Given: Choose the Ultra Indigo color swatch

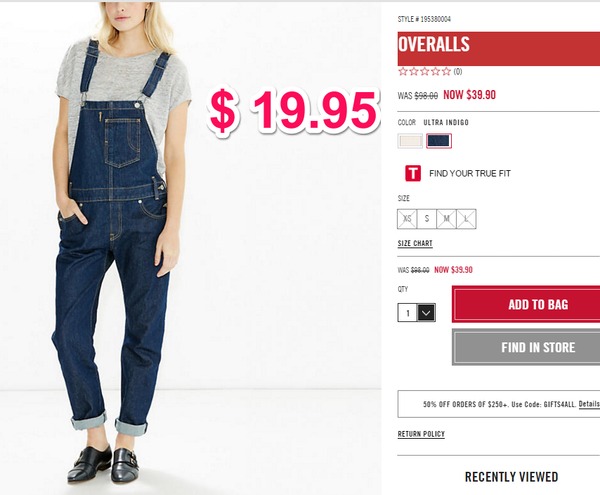Looking at the screenshot, I should point(439,141).
